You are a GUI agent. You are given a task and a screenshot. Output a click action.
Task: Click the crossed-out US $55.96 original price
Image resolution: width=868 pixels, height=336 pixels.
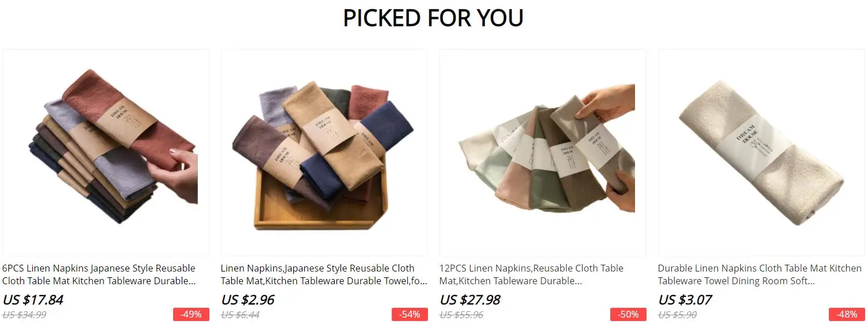tap(461, 315)
